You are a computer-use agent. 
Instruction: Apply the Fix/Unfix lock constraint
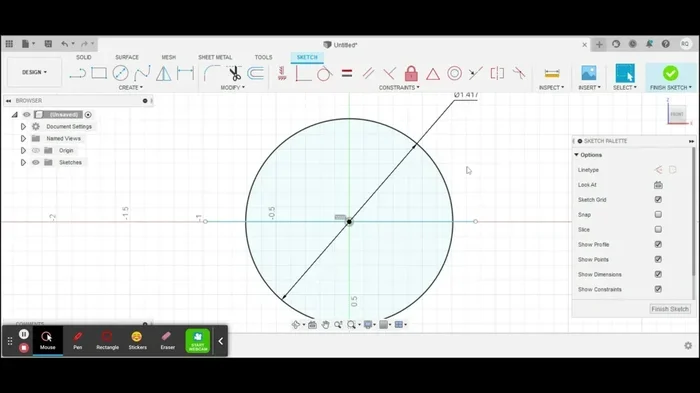click(x=411, y=73)
